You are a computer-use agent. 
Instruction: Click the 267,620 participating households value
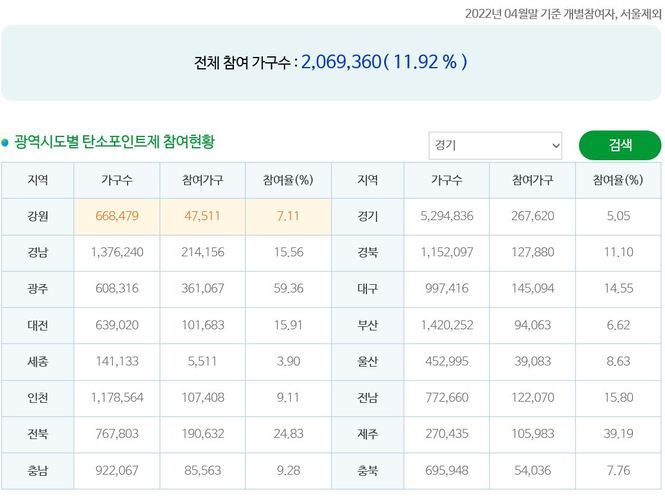coord(533,216)
